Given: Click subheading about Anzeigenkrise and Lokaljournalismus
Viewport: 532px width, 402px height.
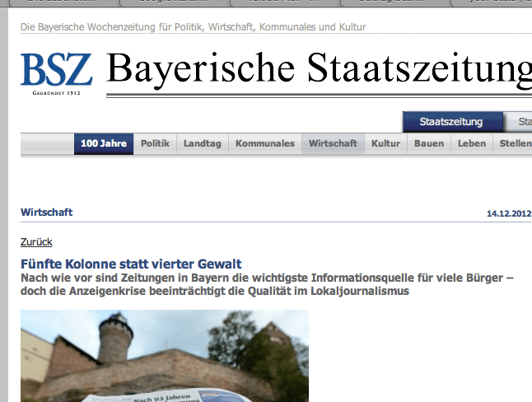Looking at the screenshot, I should click(x=267, y=284).
